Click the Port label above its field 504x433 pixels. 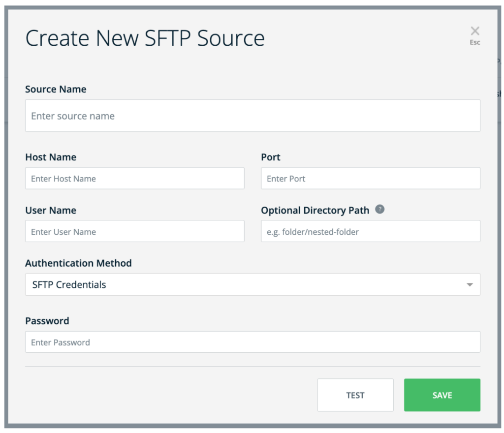coord(270,157)
